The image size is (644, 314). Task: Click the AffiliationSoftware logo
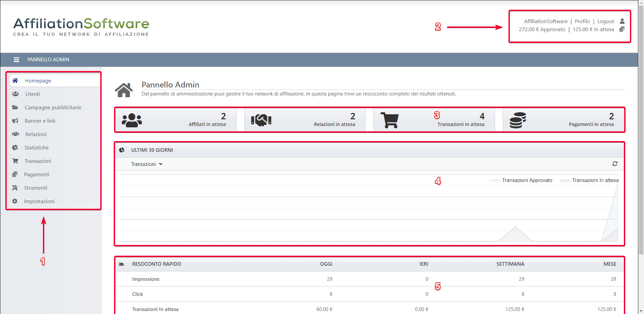81,27
